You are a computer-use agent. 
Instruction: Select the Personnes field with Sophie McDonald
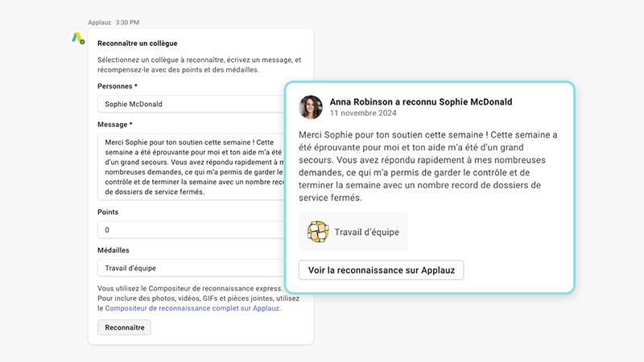(189, 105)
